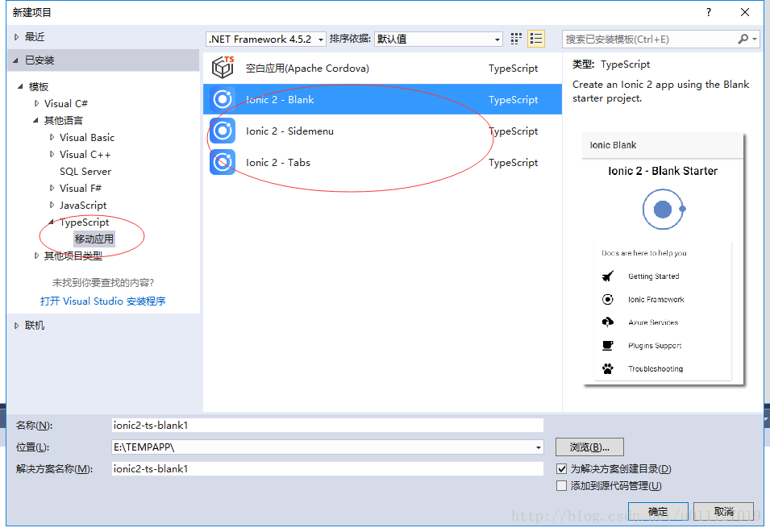The height and width of the screenshot is (532, 770).
Task: Open the sort by 默认值 dropdown
Action: pyautogui.click(x=439, y=39)
